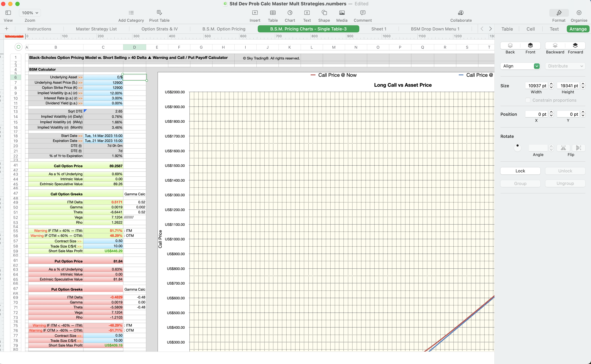Viewport: 591px width, 364px height.
Task: Open the 100% Zoom dropdown
Action: click(x=30, y=13)
